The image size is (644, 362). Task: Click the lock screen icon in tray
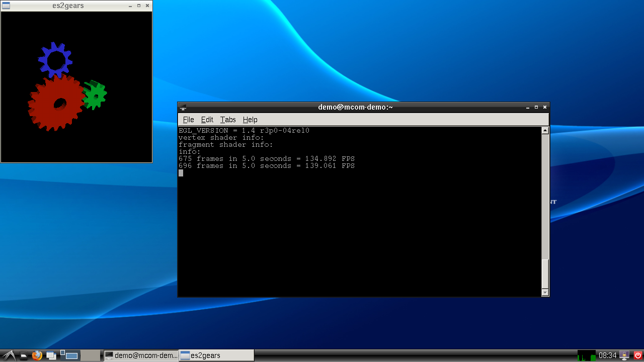tap(624, 355)
